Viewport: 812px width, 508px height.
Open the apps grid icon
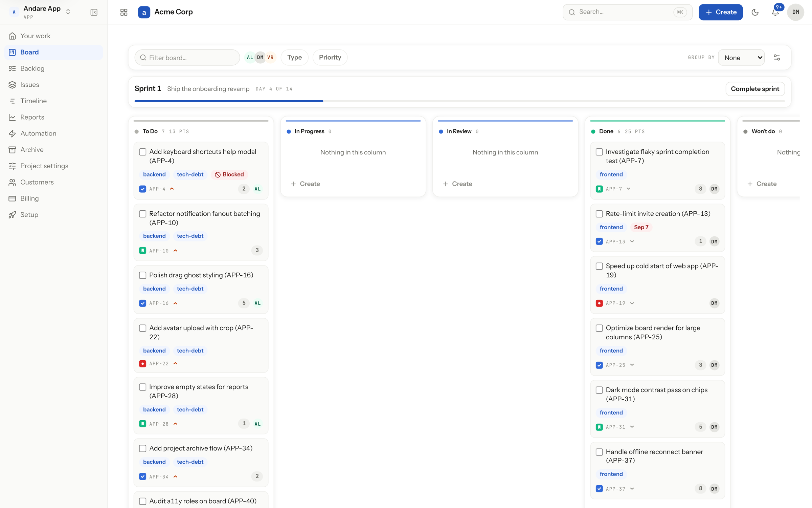(124, 12)
